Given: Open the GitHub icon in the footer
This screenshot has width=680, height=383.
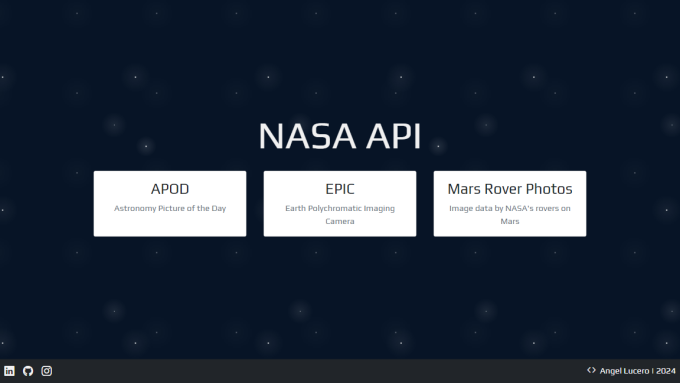Looking at the screenshot, I should click(x=28, y=371).
